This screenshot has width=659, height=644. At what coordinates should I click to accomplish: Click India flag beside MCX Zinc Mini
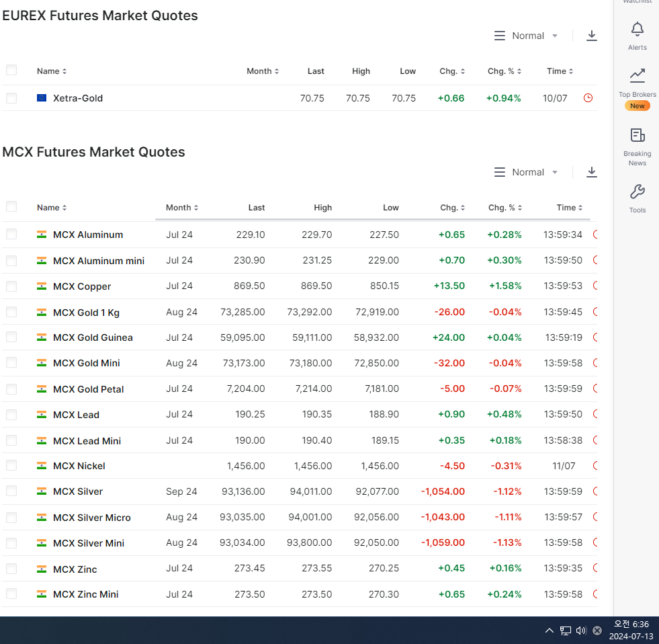click(42, 594)
